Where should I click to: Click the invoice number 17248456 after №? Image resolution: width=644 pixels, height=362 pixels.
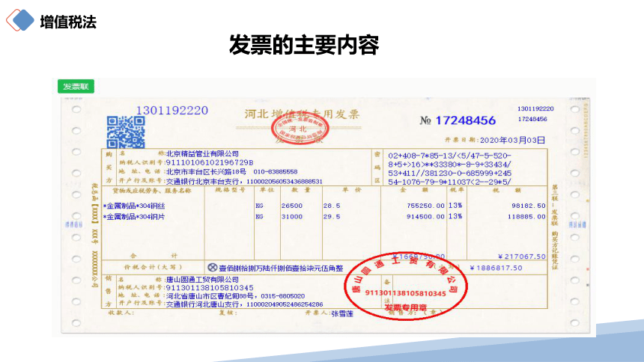[465, 120]
